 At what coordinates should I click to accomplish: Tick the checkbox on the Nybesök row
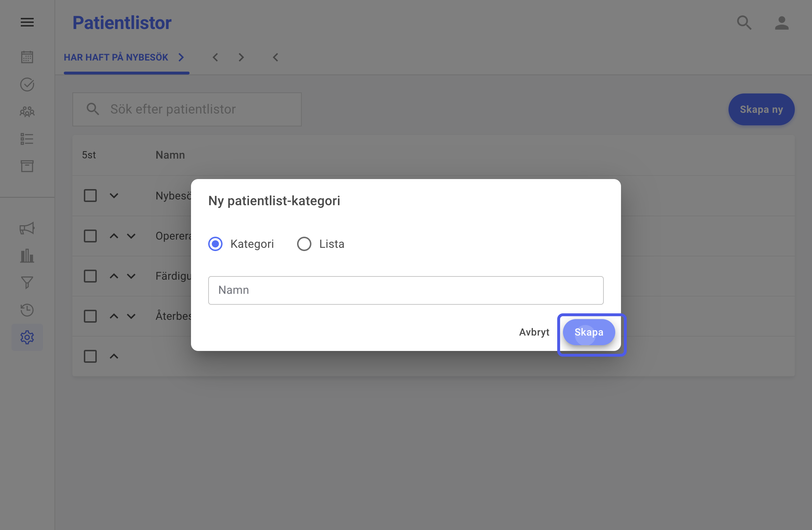pos(90,196)
